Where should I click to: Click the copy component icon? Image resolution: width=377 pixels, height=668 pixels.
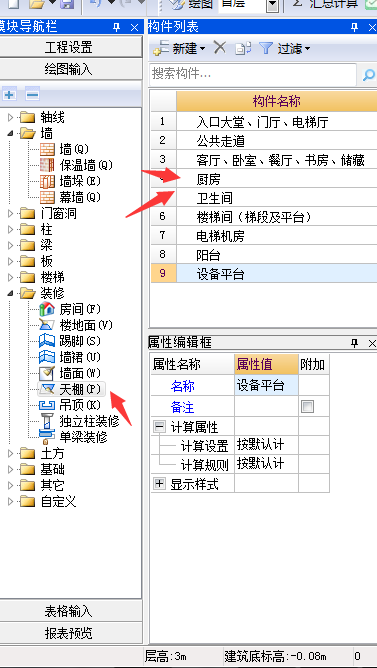[243, 48]
